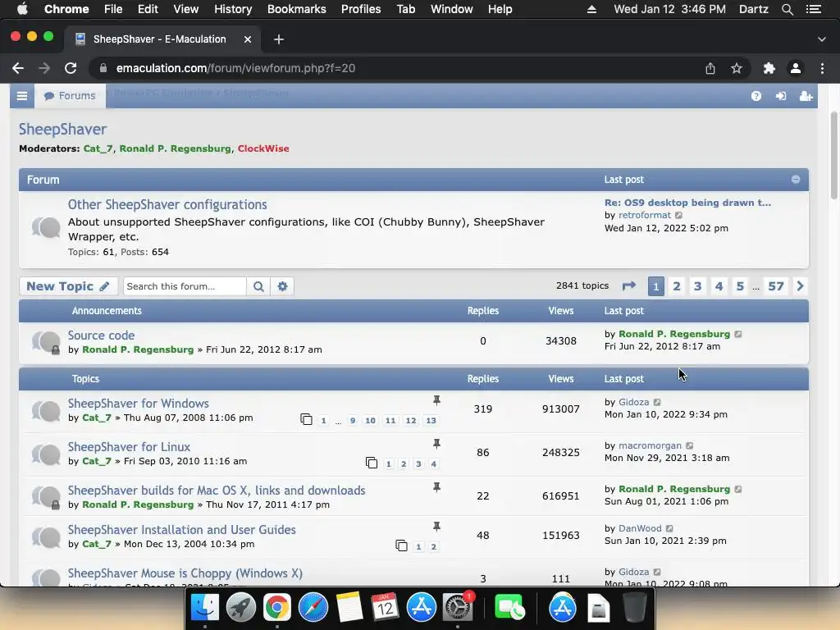Open SheepShaver builds for Mac OS X topic

(217, 491)
